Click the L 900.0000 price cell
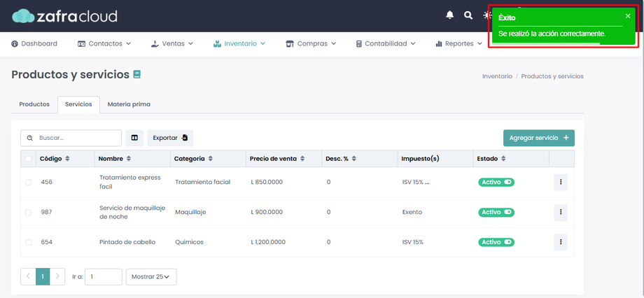 pos(267,212)
